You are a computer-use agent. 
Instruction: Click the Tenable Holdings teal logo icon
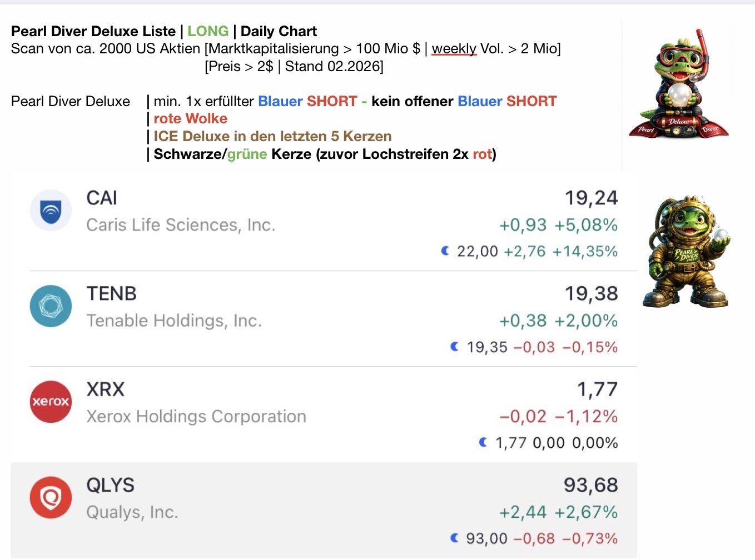(x=51, y=306)
